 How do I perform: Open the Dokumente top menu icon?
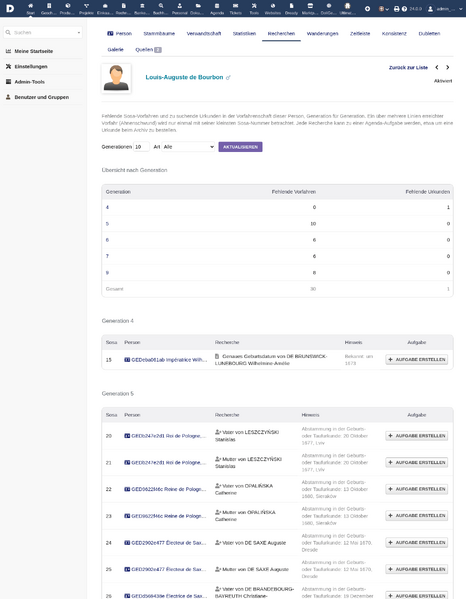click(x=198, y=6)
